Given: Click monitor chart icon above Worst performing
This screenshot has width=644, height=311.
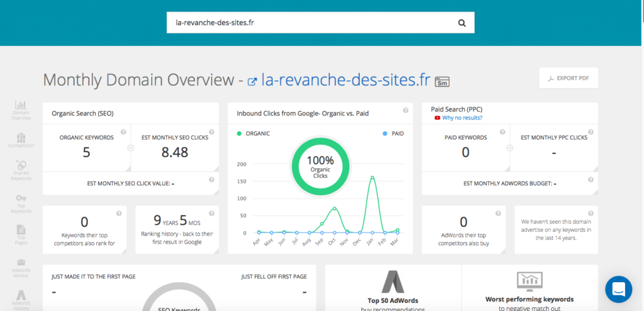Looking at the screenshot, I should (x=530, y=280).
